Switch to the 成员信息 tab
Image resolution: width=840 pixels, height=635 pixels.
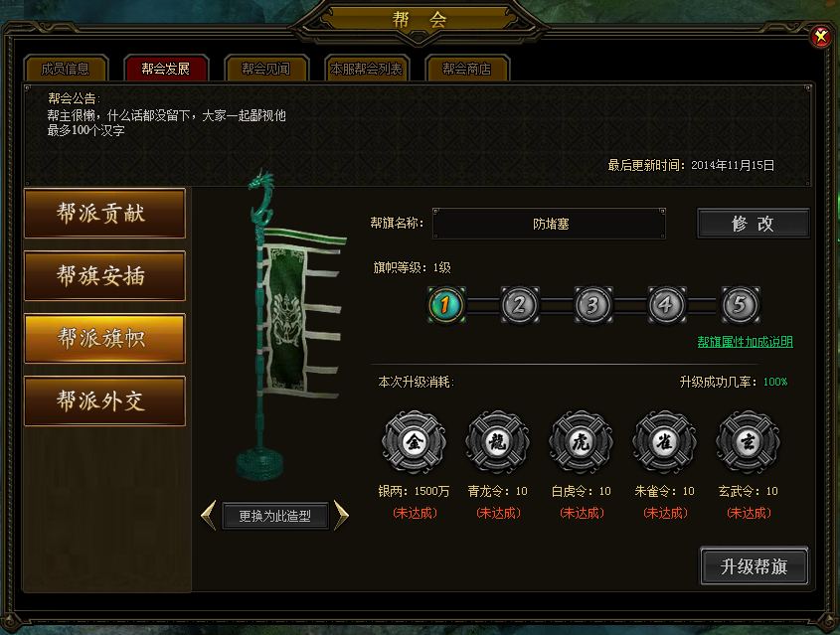pos(66,69)
